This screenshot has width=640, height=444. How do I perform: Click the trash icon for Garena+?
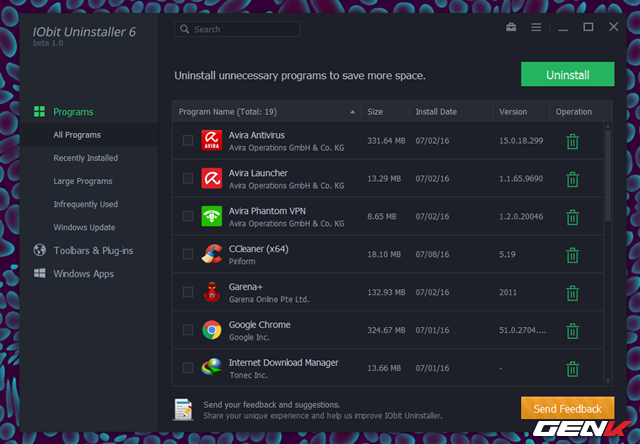pyautogui.click(x=572, y=293)
